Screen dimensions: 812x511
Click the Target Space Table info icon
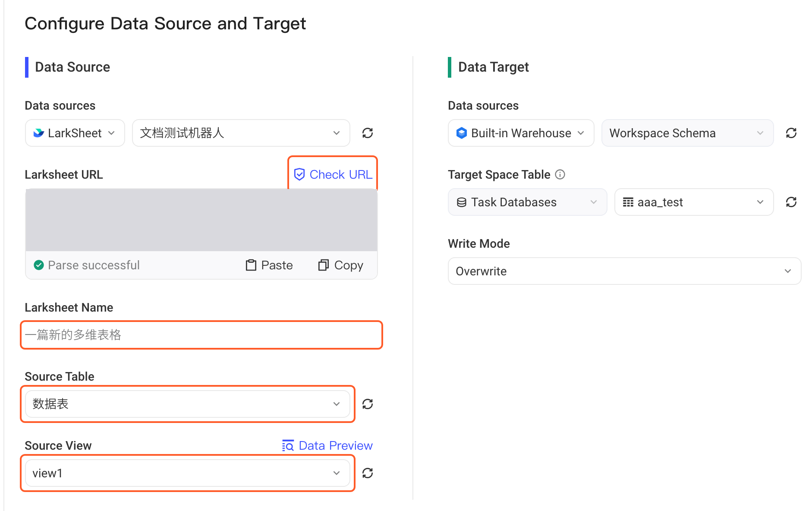[x=560, y=174]
